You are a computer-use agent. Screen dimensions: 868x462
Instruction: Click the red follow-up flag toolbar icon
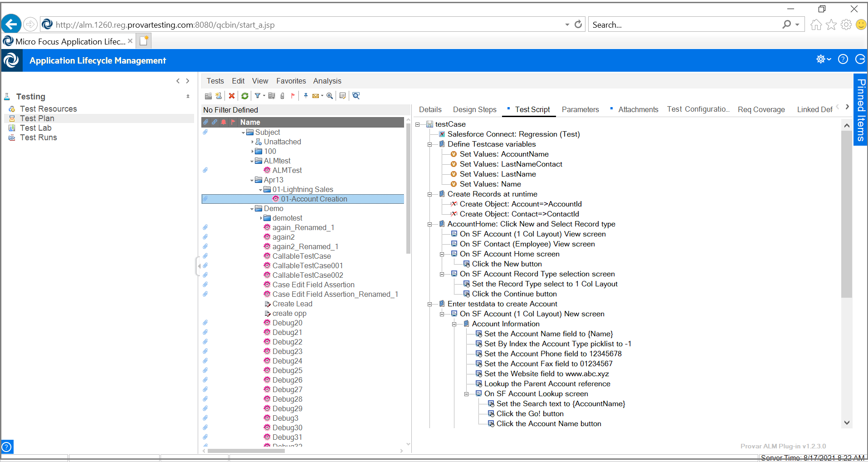pyautogui.click(x=293, y=96)
